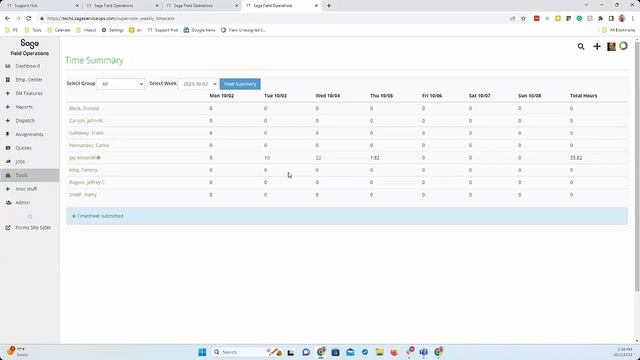Open the weather widget in the taskbar
This screenshot has height=360, width=640.
click(17, 352)
